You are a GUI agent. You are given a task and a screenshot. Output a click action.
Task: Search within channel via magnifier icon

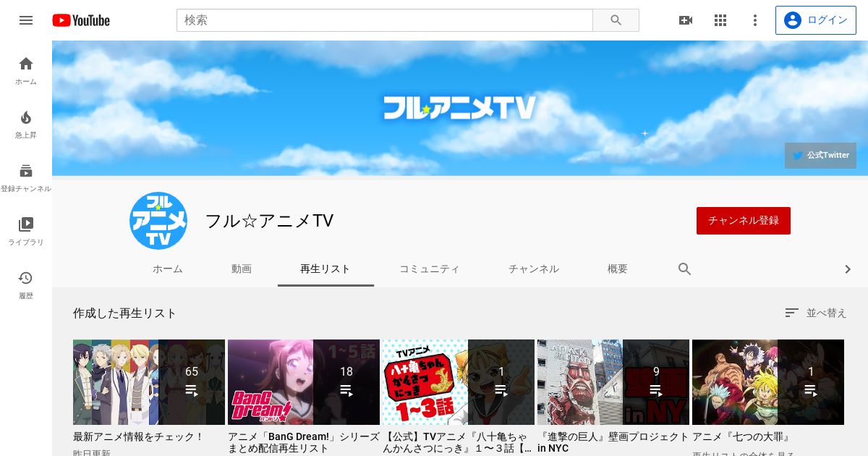[x=685, y=269]
